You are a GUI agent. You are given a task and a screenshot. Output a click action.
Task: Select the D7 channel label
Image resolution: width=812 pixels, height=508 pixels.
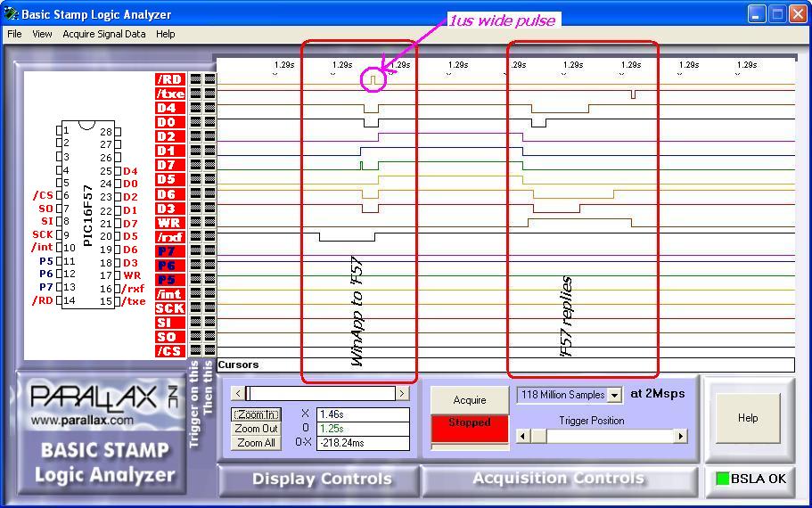pos(170,165)
